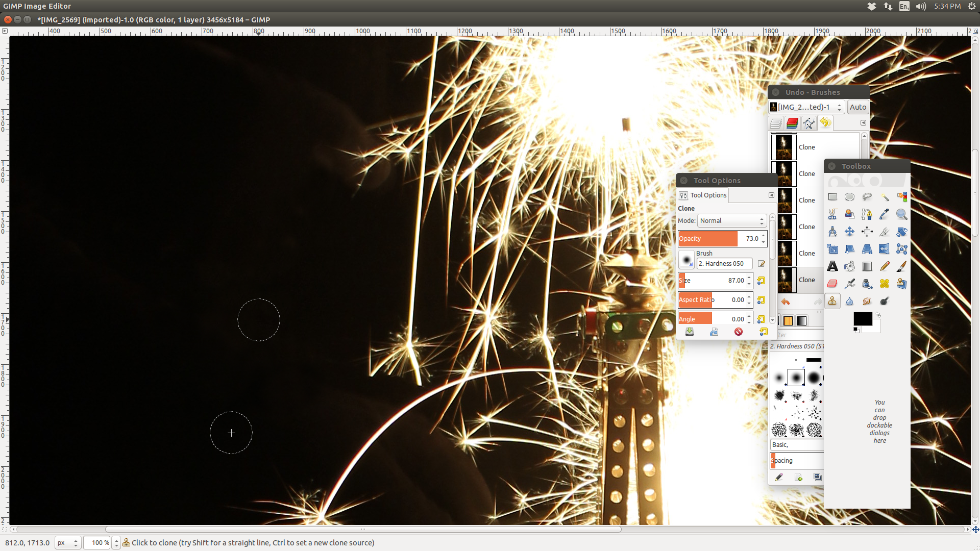
Task: Switch to the Tool Options tab
Action: [703, 195]
